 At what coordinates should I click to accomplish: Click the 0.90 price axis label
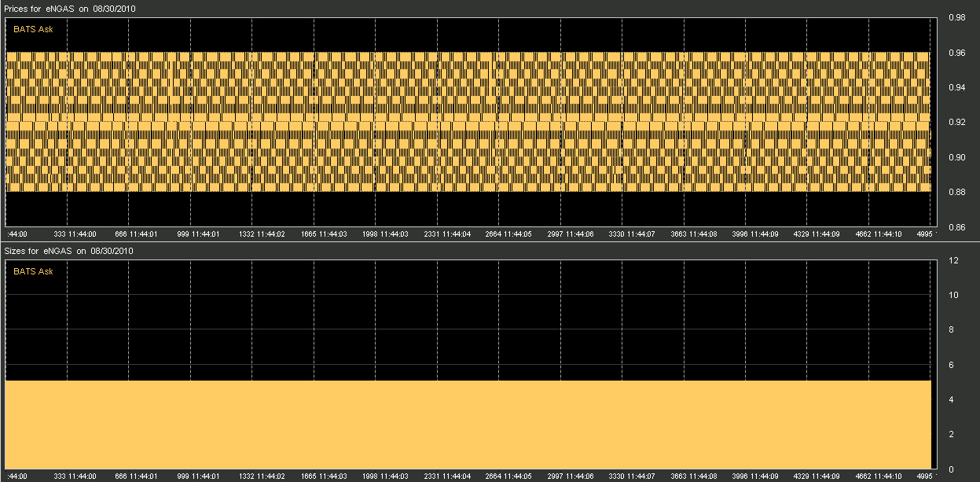pyautogui.click(x=956, y=157)
